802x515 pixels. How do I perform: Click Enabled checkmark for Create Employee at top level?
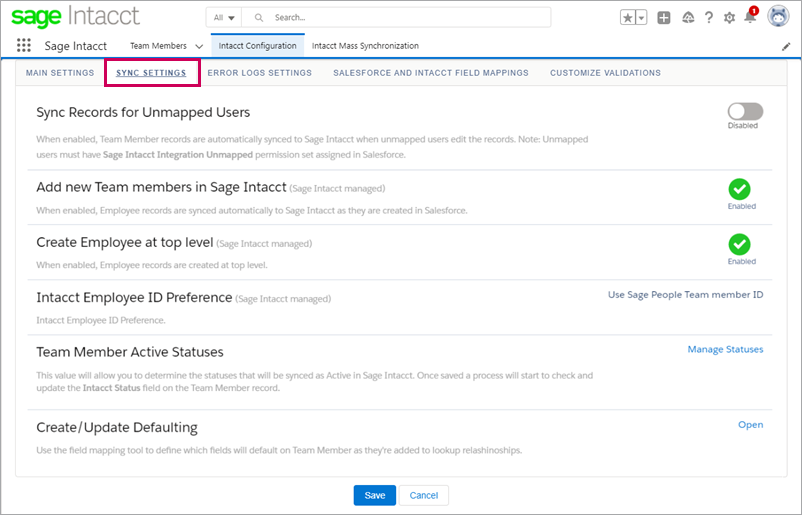pyautogui.click(x=740, y=244)
